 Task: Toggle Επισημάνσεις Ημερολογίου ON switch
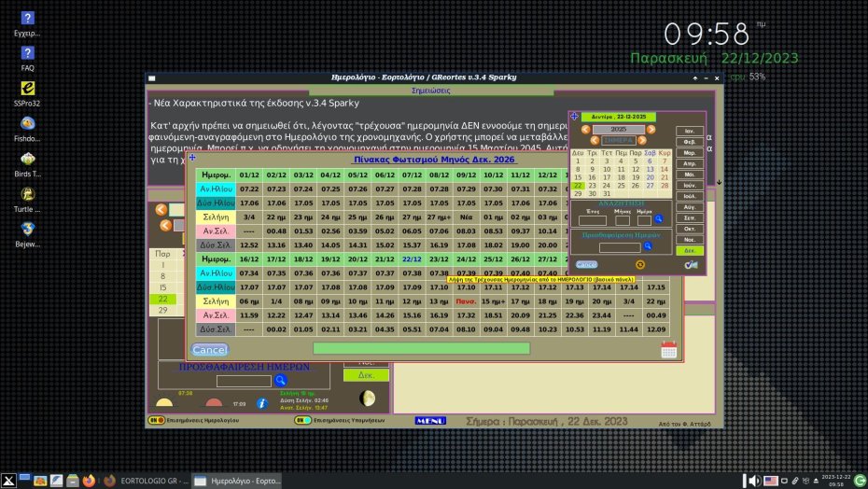[x=157, y=420]
